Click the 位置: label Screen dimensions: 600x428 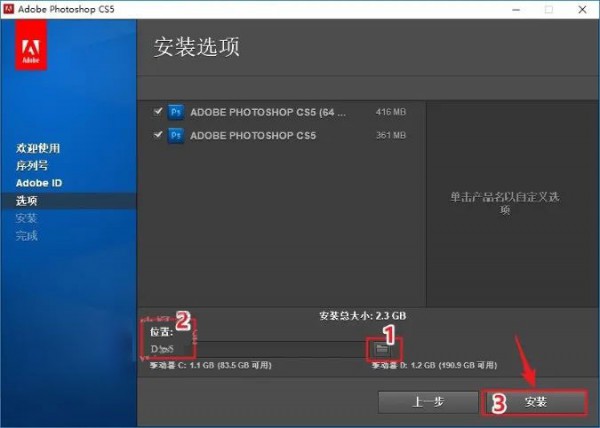point(161,332)
